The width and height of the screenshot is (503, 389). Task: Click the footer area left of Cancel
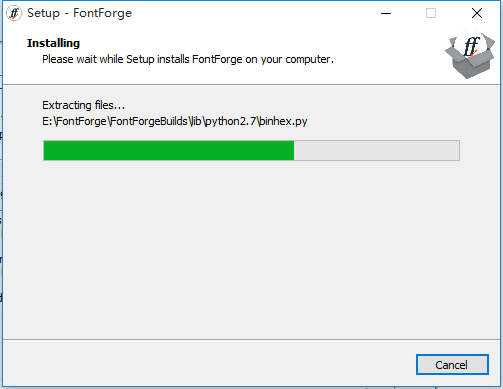(x=207, y=364)
